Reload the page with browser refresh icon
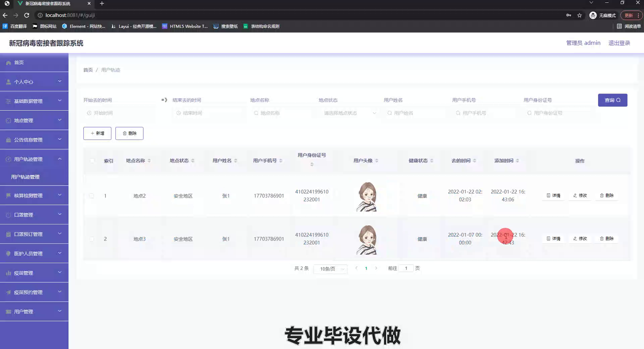Viewport: 644px width, 349px height. coord(27,15)
